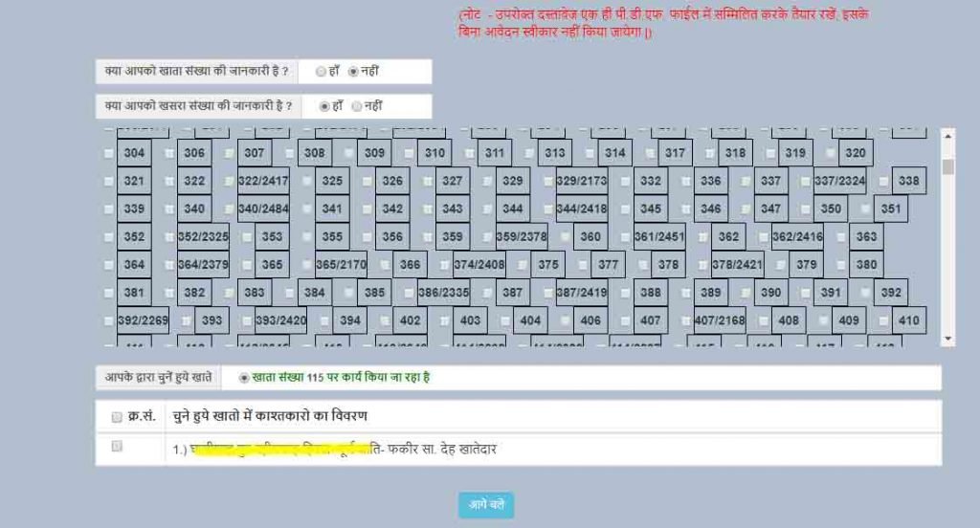Click khasra number box 322/2417
980x528 pixels.
coord(263,181)
